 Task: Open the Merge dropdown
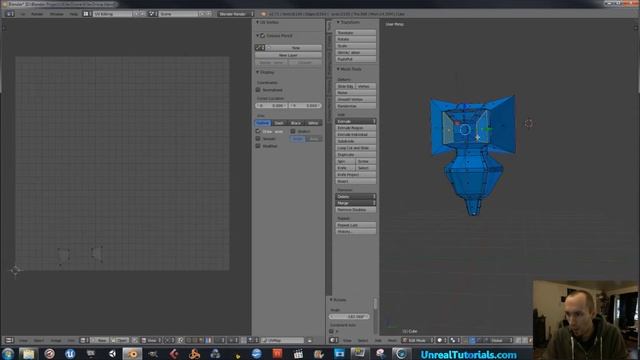coord(356,203)
